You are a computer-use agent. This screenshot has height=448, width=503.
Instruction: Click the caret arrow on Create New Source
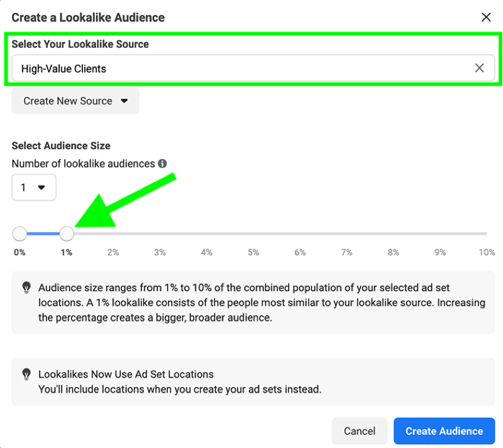[124, 101]
